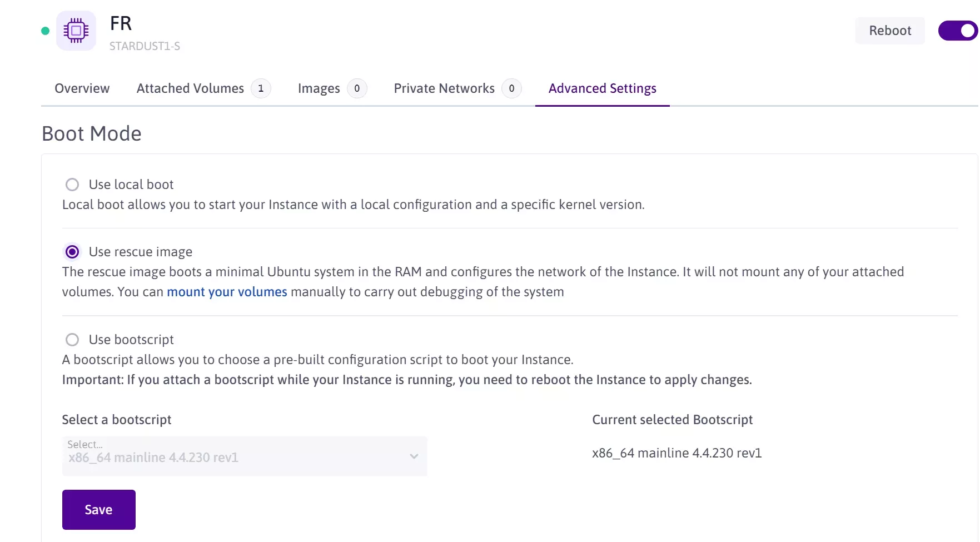This screenshot has height=542, width=980.
Task: Click the Attached Volumes count badge
Action: click(261, 88)
